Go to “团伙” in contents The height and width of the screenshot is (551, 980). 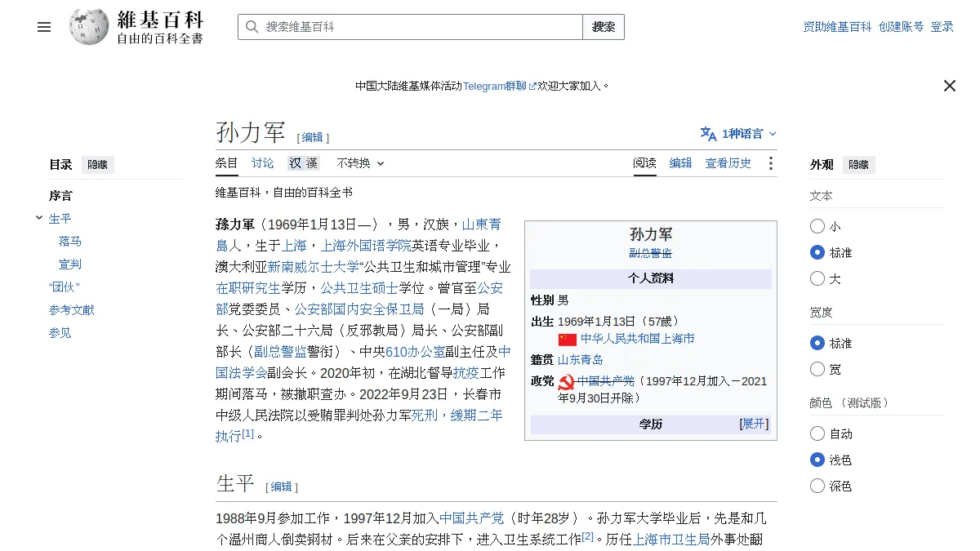point(65,287)
